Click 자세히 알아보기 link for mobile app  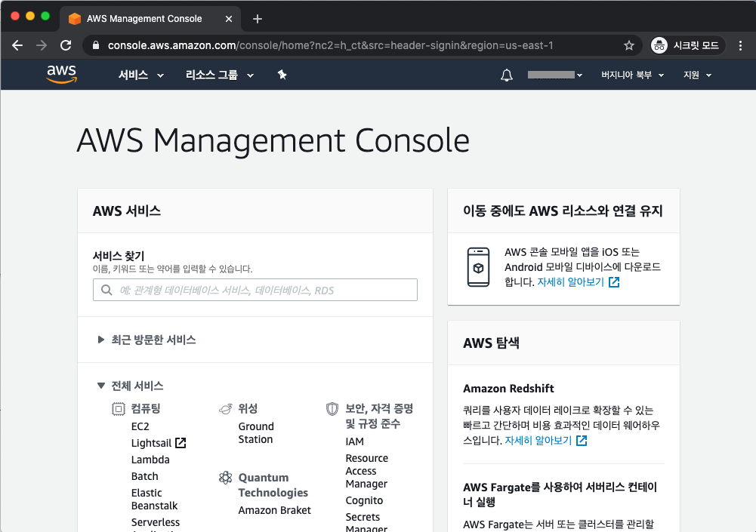coord(570,282)
